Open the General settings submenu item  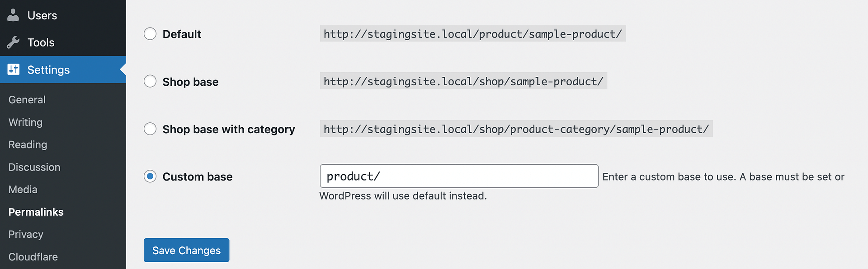[x=27, y=100]
